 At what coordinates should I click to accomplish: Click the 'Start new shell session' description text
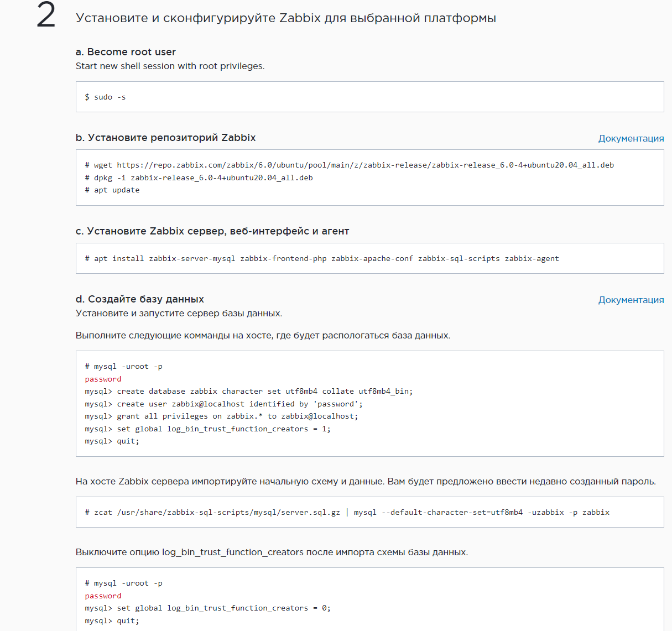(x=170, y=66)
